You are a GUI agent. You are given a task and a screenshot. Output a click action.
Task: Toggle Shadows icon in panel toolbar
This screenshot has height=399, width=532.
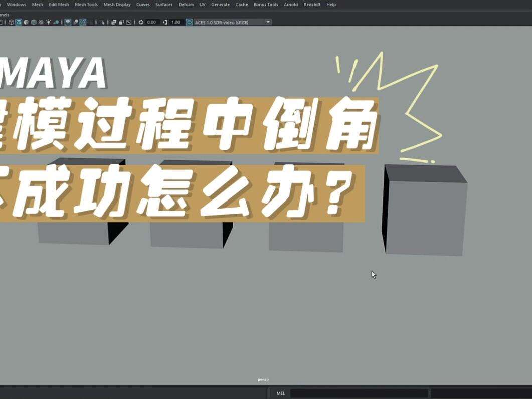point(56,22)
